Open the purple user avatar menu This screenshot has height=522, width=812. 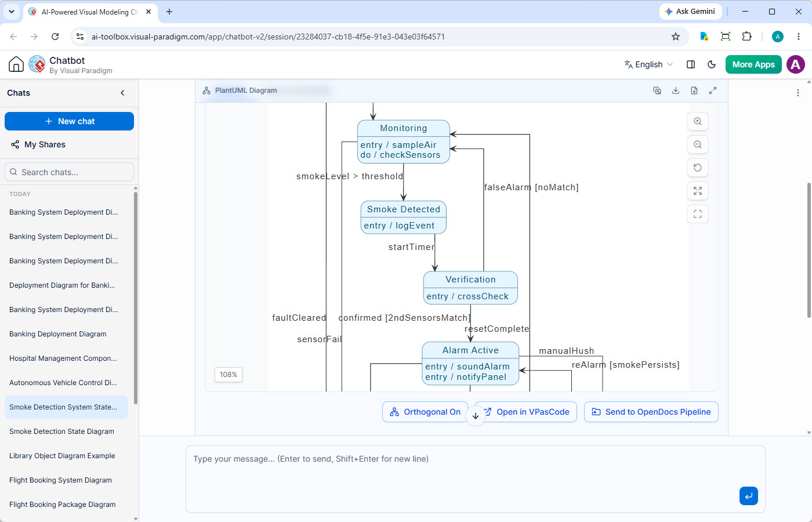click(x=796, y=64)
